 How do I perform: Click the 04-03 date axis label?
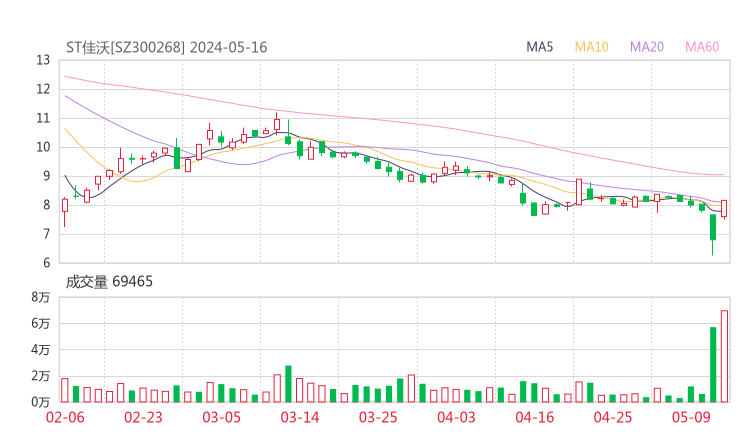456,417
